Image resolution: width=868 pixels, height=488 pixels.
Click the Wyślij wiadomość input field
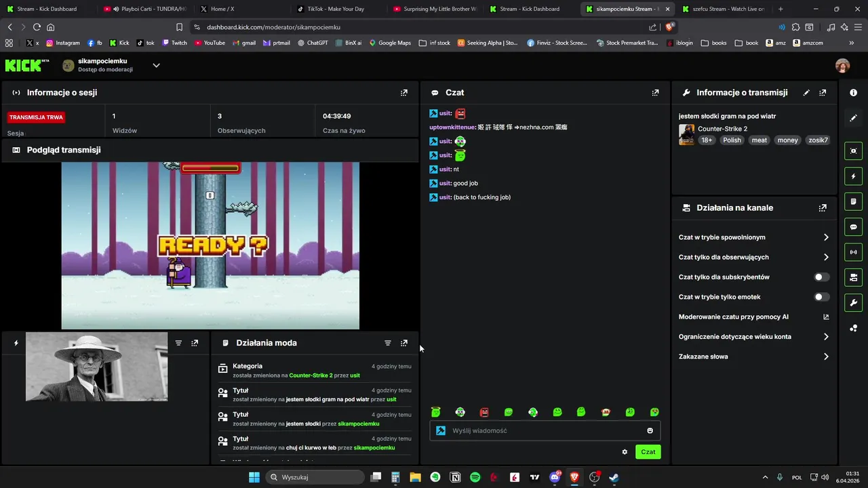point(545,430)
